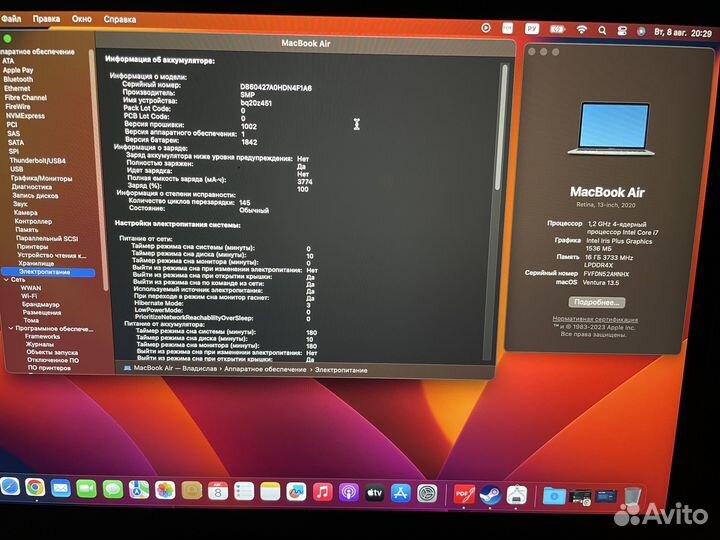Open the PDF app in Dock
The height and width of the screenshot is (540, 720).
[x=464, y=495]
